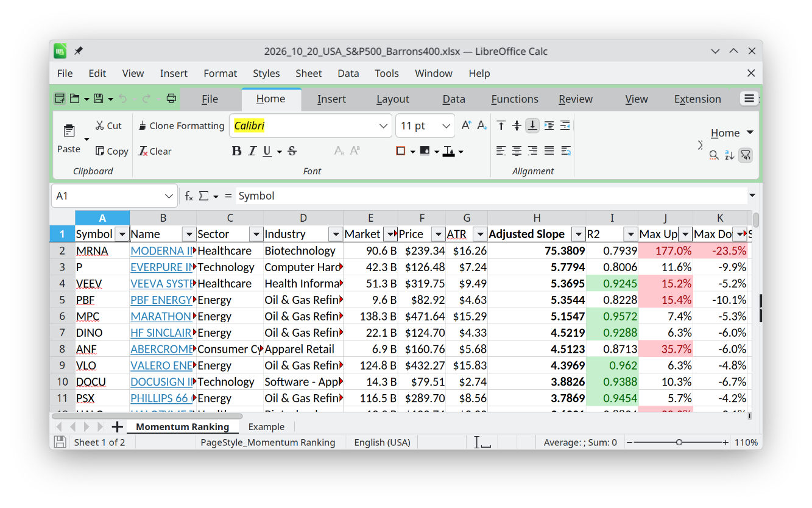Click the zoom slider handle
This screenshot has width=812, height=508.
pyautogui.click(x=679, y=442)
